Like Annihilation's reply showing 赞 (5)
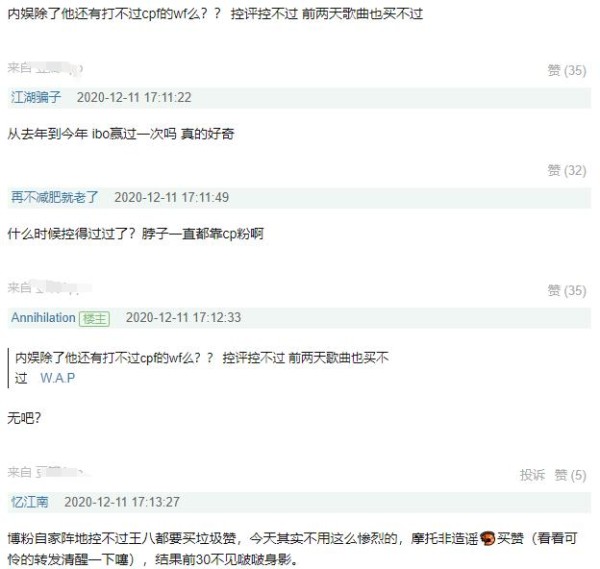Screen dimensions: 600x569 pyautogui.click(x=571, y=475)
